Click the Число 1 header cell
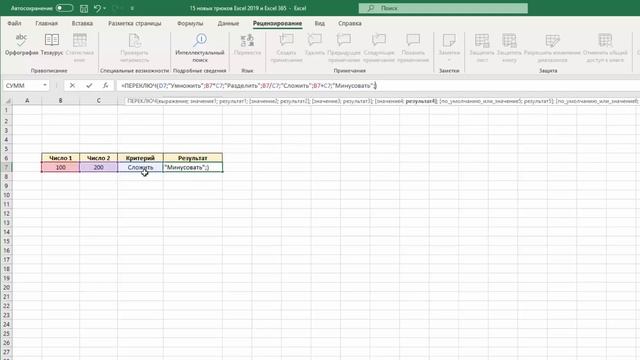640x360 pixels. point(60,158)
